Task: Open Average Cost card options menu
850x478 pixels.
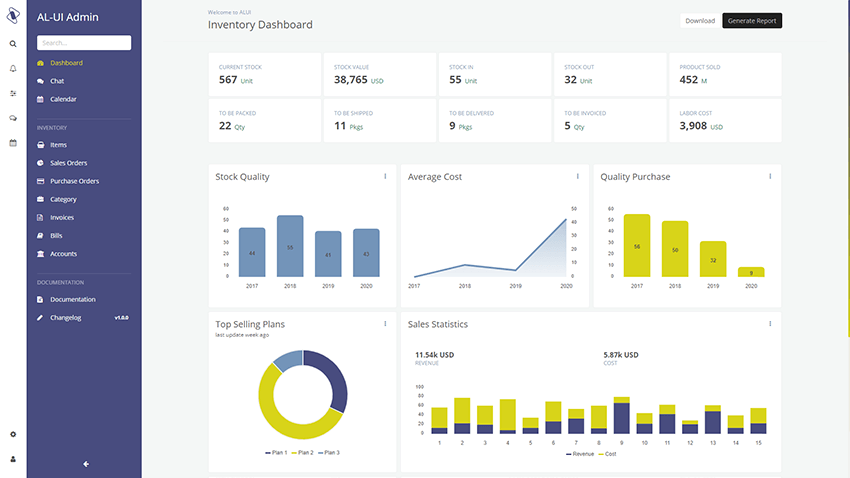Action: click(x=577, y=177)
